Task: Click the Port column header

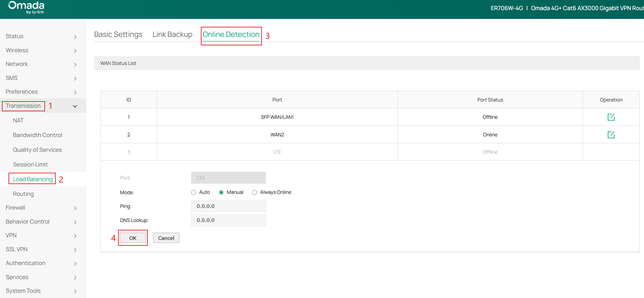Action: tap(277, 100)
